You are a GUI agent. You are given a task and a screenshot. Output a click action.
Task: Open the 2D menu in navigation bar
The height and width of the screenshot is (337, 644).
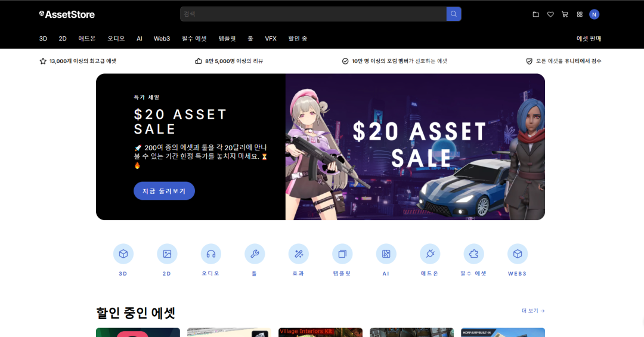coord(63,39)
